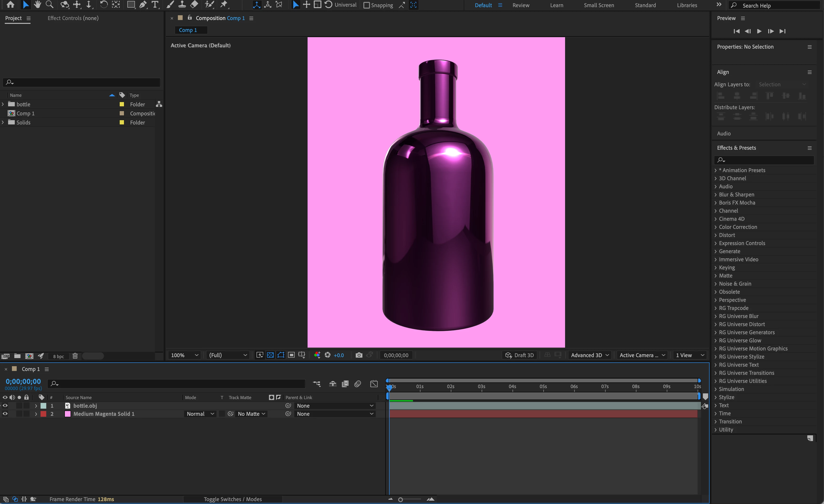Open the Advanced 3D renderer dropdown

click(590, 355)
